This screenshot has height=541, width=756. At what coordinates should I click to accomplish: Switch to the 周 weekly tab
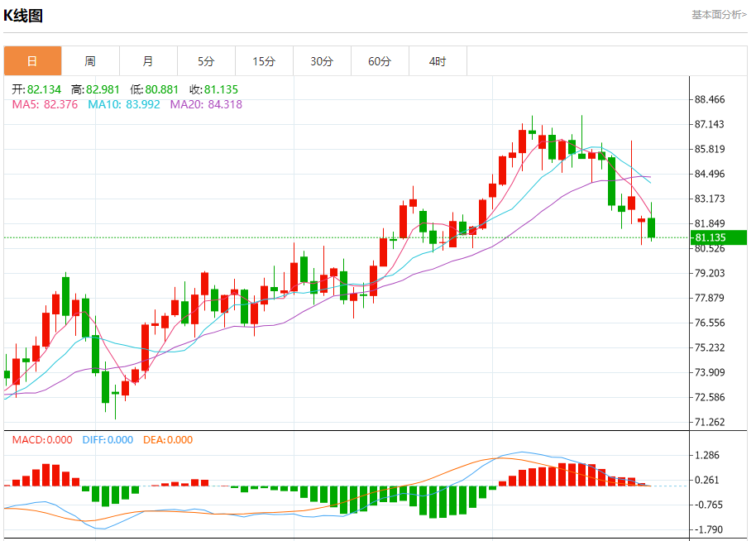pos(91,61)
